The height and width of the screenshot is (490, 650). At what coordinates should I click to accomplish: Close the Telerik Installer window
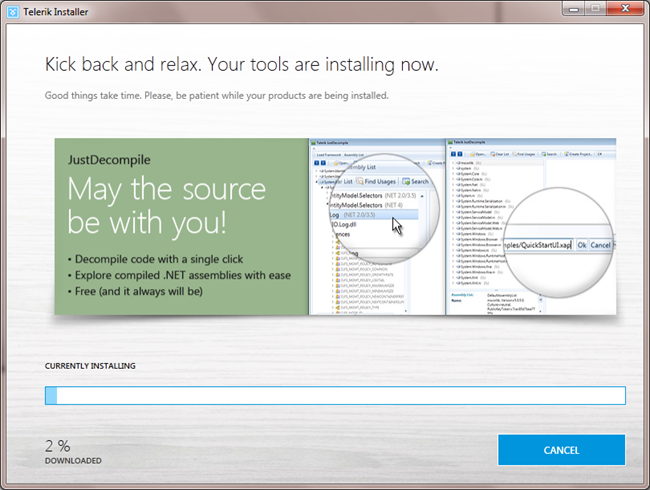[x=625, y=8]
